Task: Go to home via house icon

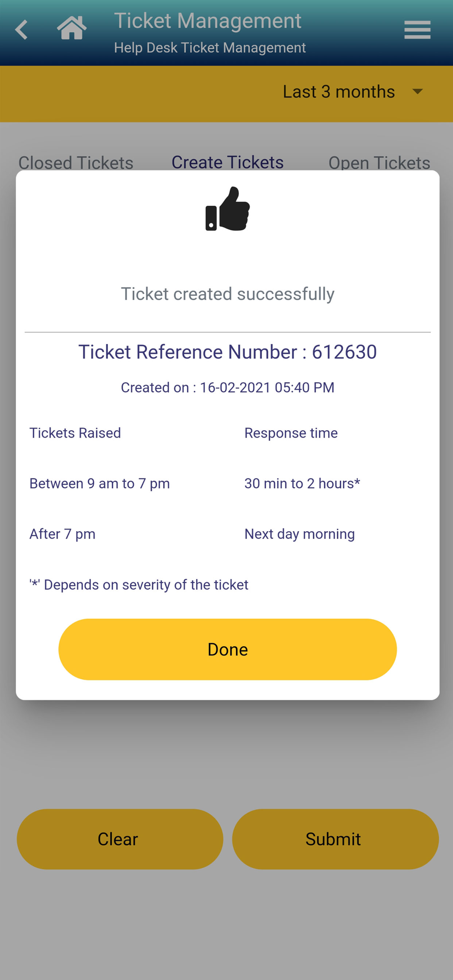Action: point(72,28)
